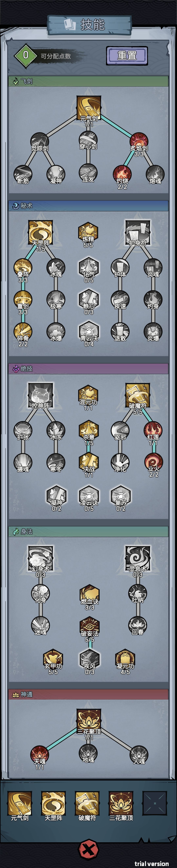Click the 控神阵 skill icon
Viewport: 177px width, 868px height.
pyautogui.click(x=40, y=395)
